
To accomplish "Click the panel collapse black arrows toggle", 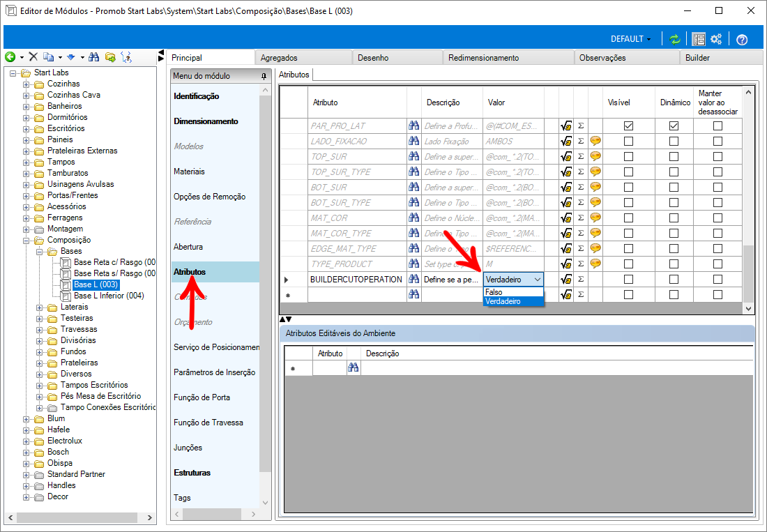I will coord(161,56).
